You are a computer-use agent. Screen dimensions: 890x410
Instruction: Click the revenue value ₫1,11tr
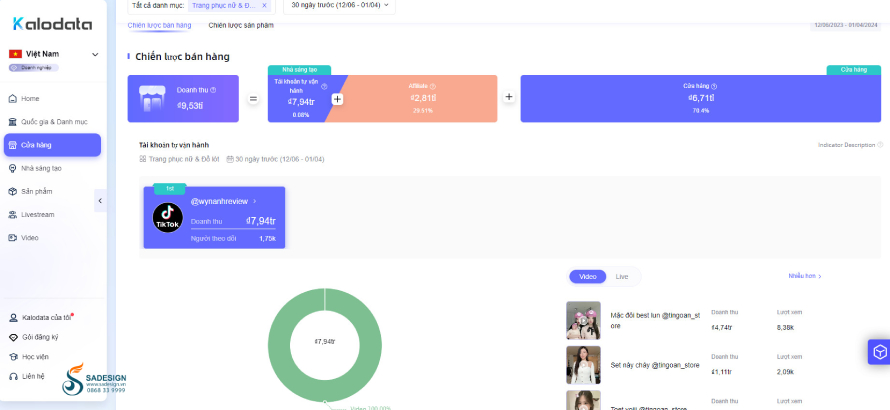[x=721, y=373]
